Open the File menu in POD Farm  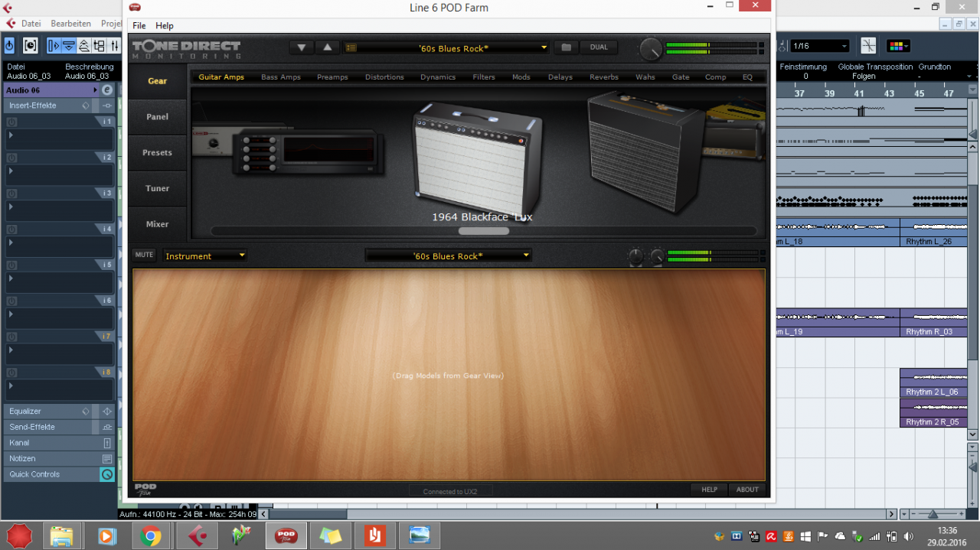tap(139, 25)
